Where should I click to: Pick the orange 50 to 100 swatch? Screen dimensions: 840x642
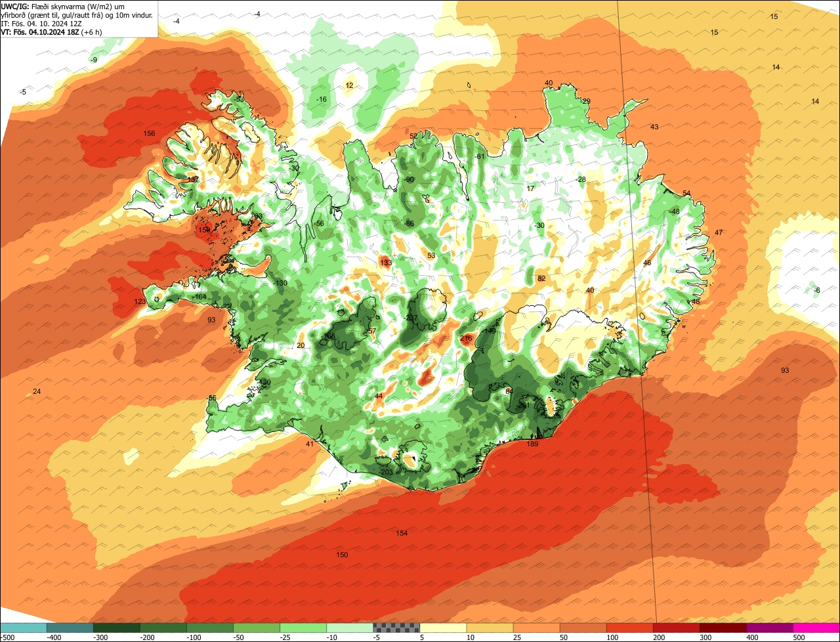pos(583,627)
